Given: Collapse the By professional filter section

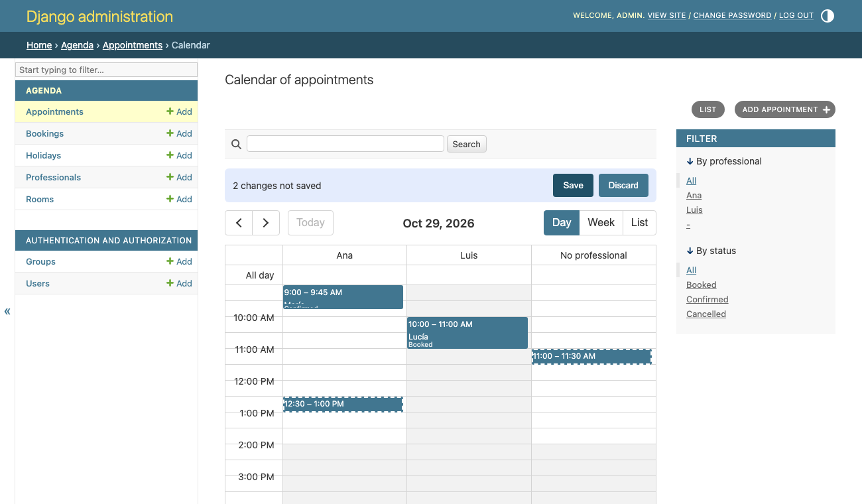Looking at the screenshot, I should click(724, 161).
